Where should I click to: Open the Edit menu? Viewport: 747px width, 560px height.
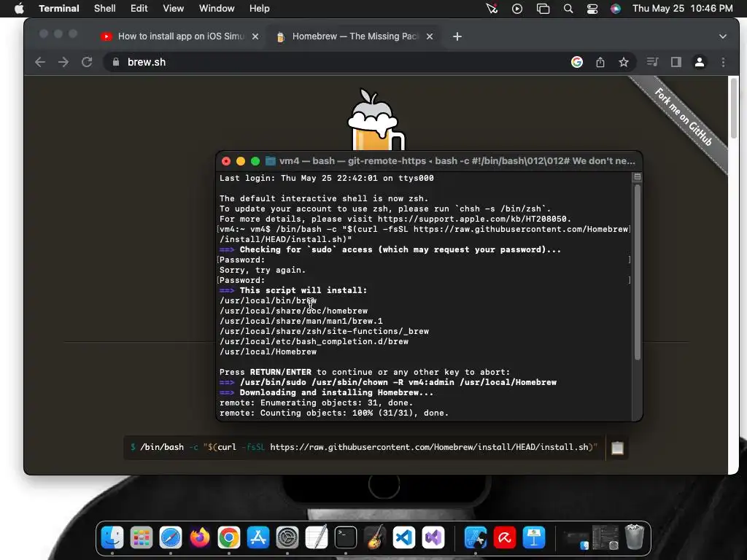pos(139,8)
